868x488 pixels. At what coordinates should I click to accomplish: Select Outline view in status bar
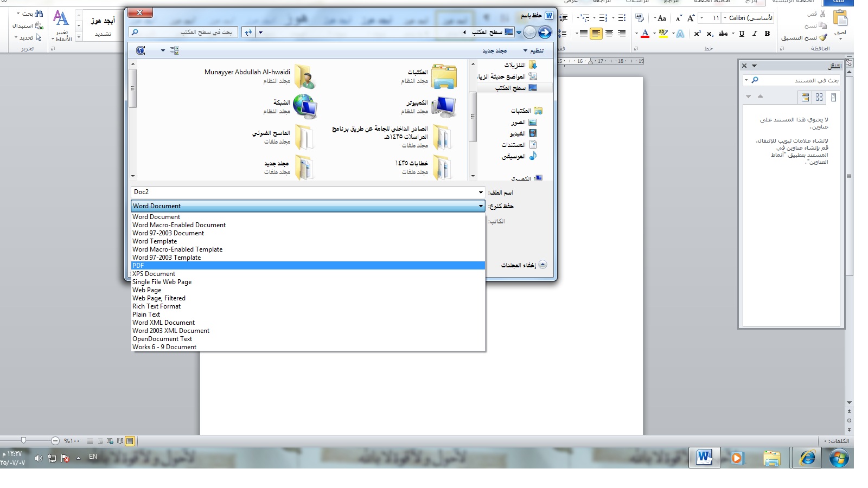click(x=100, y=441)
